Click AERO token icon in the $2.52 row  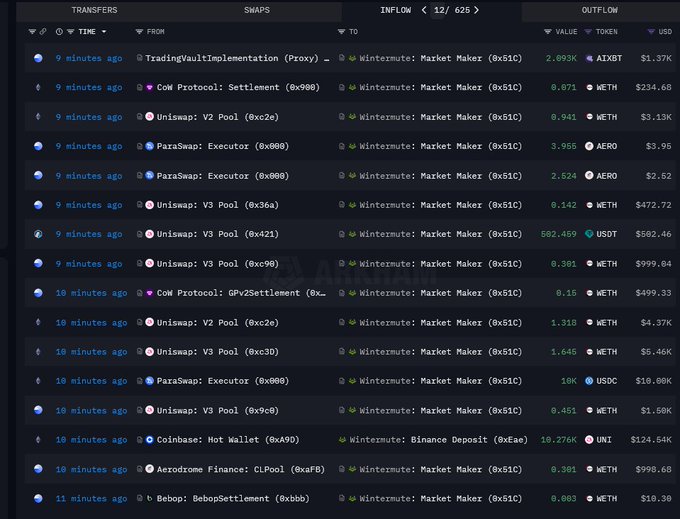click(589, 176)
